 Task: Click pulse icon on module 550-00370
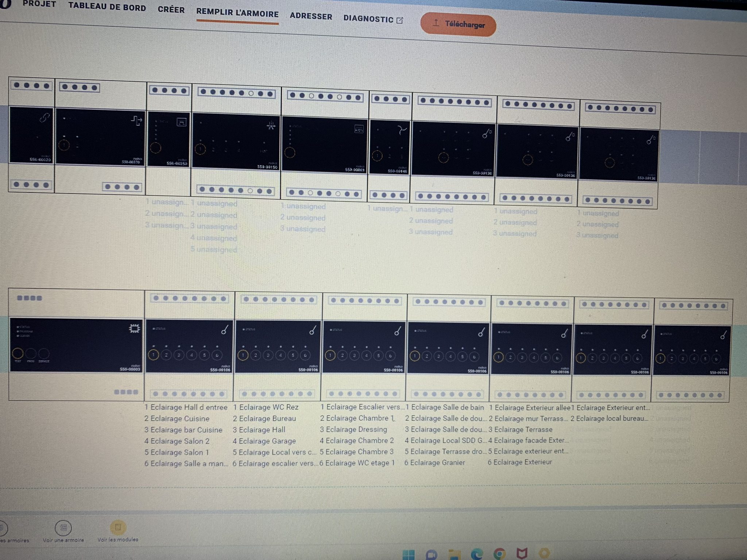pos(136,121)
